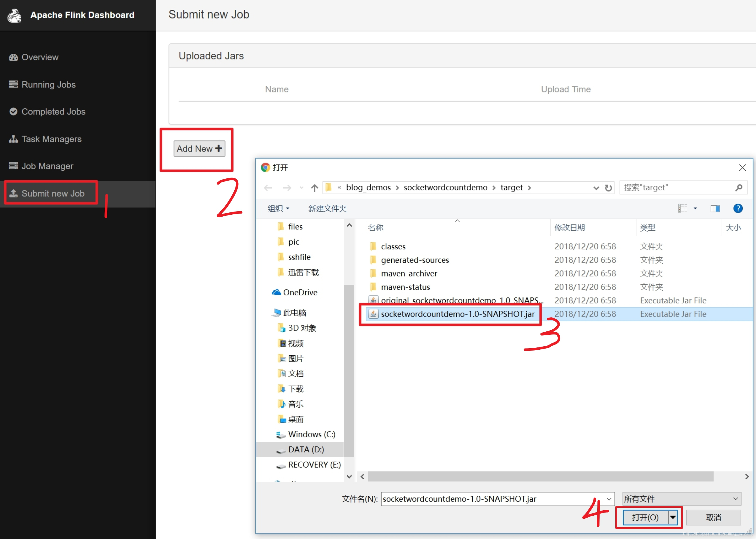The width and height of the screenshot is (756, 539).
Task: Click the refresh icon beside address bar
Action: [x=608, y=188]
